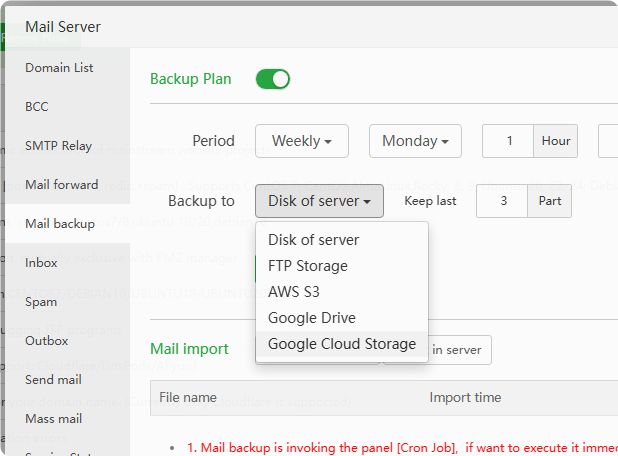
Task: Open the Monday day dropdown
Action: [x=416, y=141]
